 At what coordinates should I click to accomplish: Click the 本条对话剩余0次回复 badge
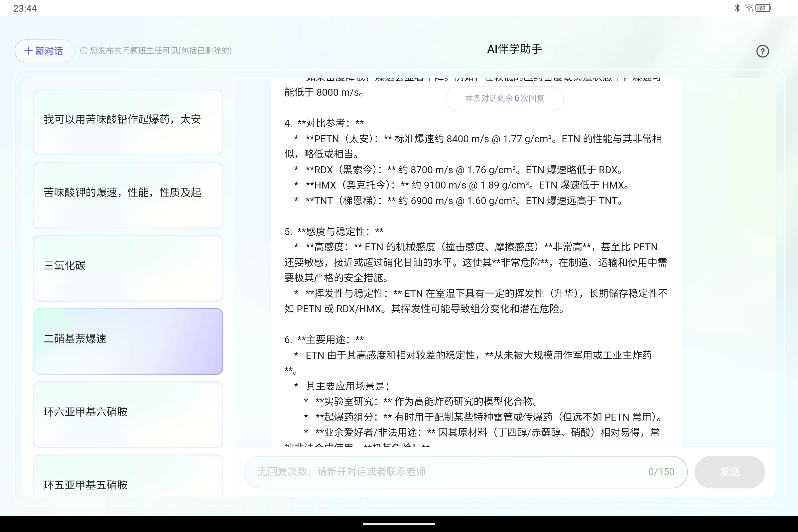pyautogui.click(x=504, y=98)
